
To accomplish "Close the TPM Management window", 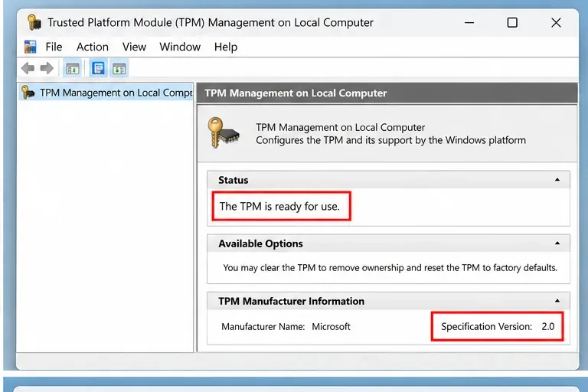I will coord(556,23).
